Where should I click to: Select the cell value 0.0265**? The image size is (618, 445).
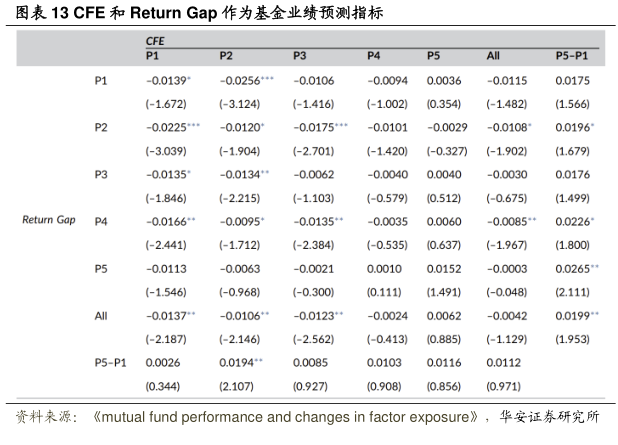point(578,268)
